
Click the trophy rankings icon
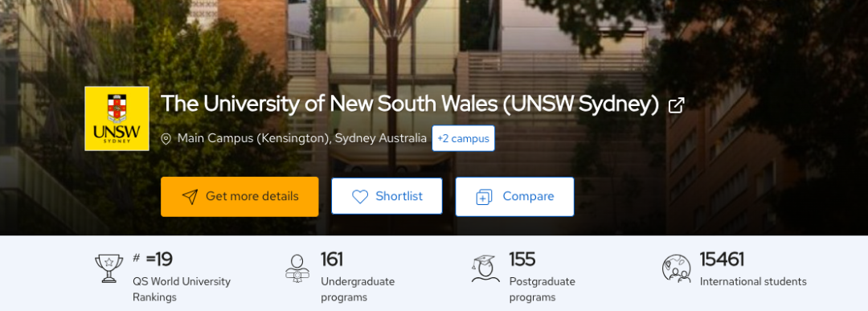pos(109,268)
